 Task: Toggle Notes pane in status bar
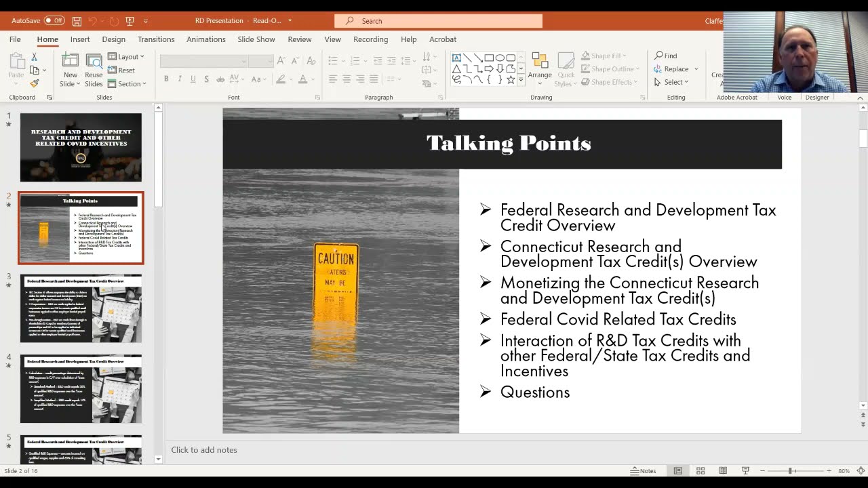[644, 471]
